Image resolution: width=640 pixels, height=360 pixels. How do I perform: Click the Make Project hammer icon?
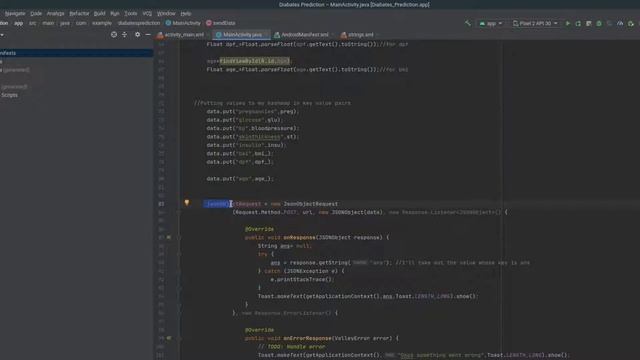pyautogui.click(x=468, y=23)
